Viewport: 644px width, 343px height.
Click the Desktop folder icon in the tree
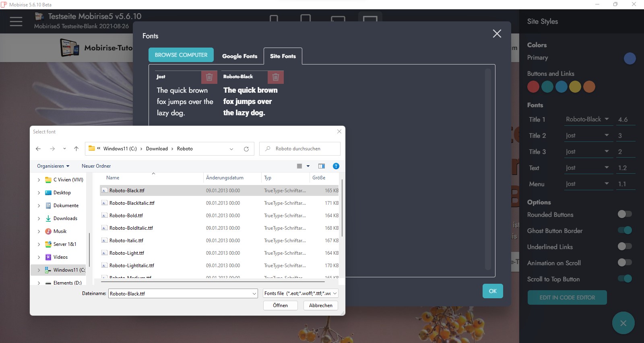click(x=48, y=193)
